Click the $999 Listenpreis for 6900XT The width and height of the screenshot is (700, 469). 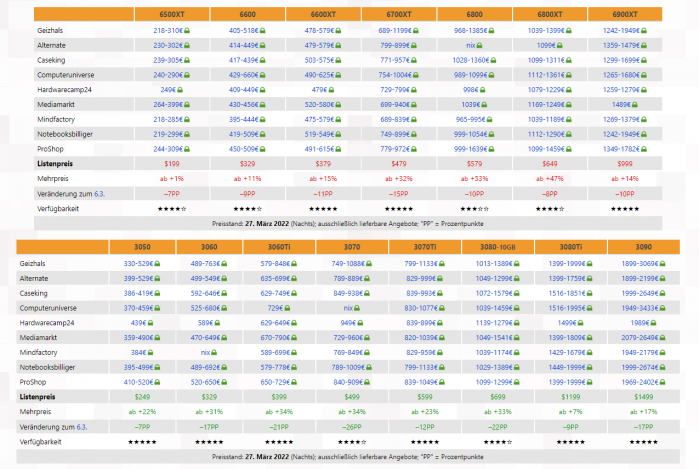click(625, 164)
